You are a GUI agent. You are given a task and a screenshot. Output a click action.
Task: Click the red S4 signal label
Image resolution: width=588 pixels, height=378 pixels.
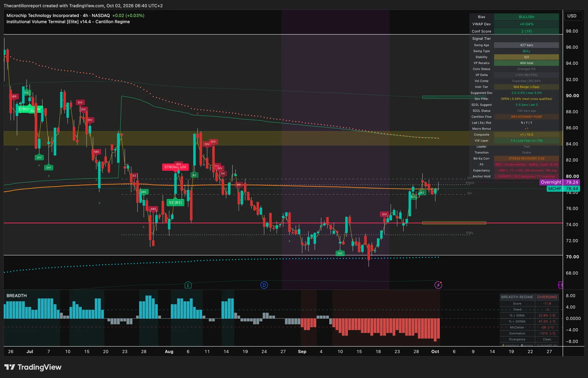(223, 174)
